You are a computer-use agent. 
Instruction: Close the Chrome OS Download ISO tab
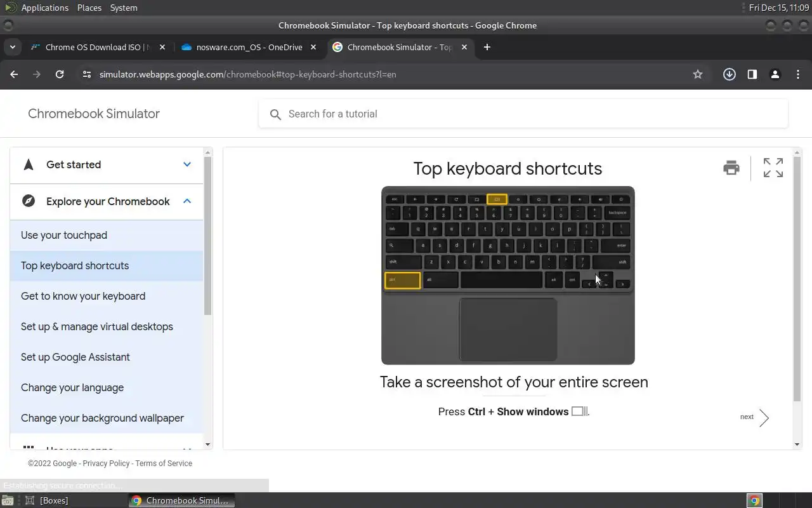(x=162, y=47)
